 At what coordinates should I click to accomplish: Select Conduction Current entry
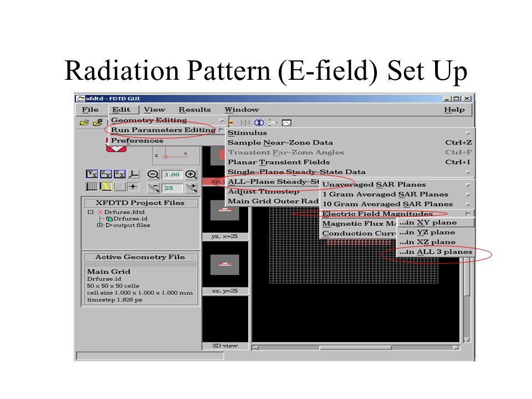coord(359,233)
